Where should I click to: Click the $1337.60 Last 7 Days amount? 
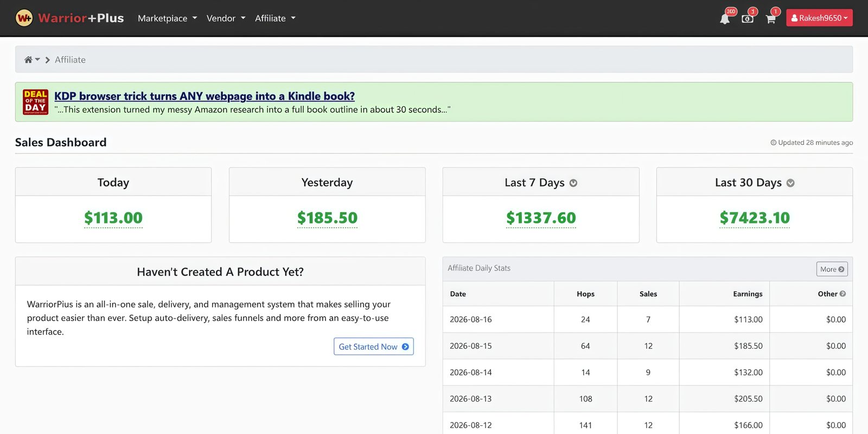point(541,218)
